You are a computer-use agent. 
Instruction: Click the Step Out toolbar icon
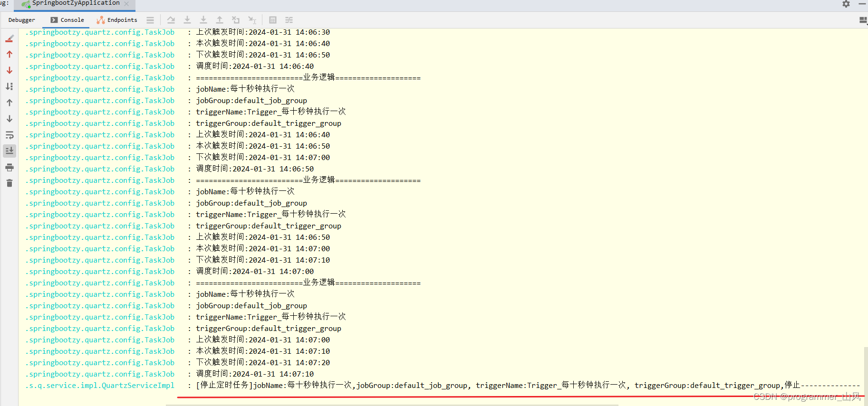220,20
